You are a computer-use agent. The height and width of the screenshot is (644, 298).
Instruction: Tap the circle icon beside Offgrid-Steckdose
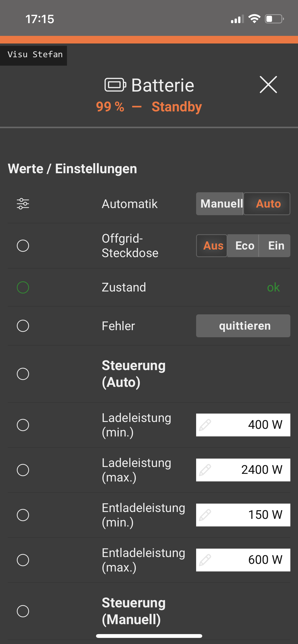click(23, 246)
